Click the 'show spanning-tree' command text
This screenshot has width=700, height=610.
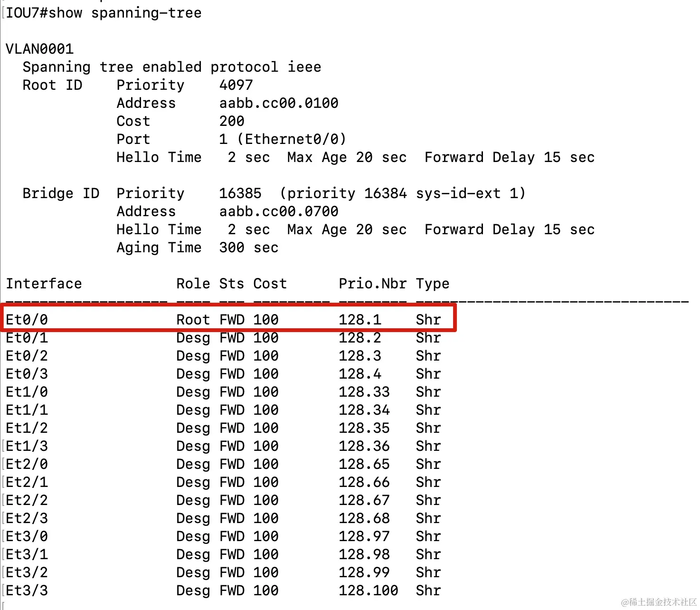125,13
